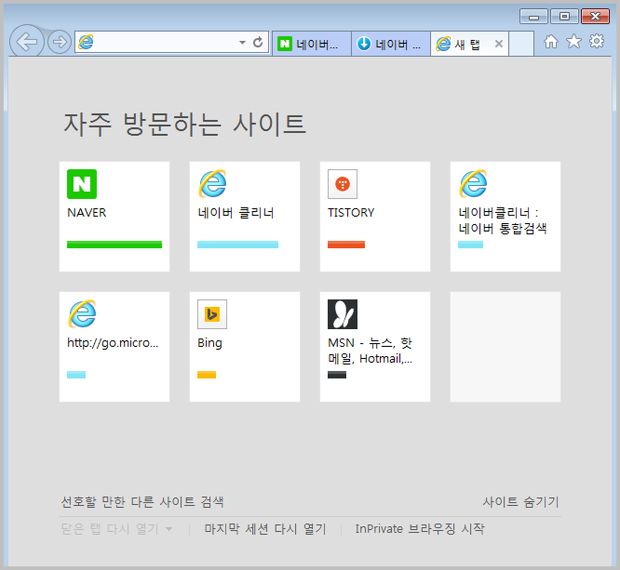Image resolution: width=620 pixels, height=570 pixels.
Task: Expand the address bar autocomplete dropdown arrow
Action: (x=242, y=42)
